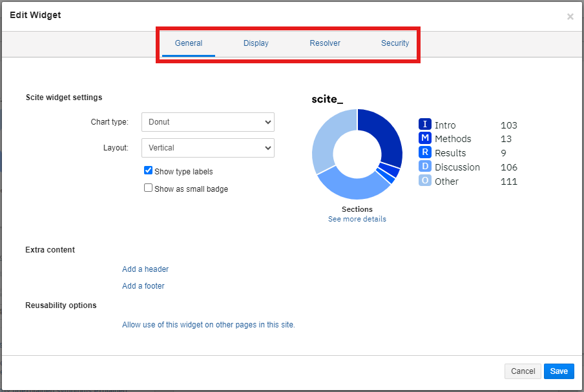584x392 pixels.
Task: Close the Edit Widget dialog with X
Action: 570,17
